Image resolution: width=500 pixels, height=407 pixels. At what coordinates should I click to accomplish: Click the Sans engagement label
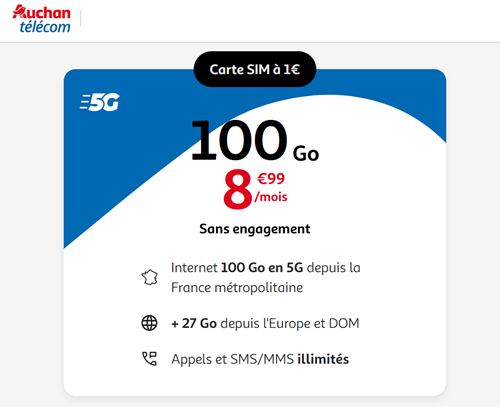coord(255,229)
